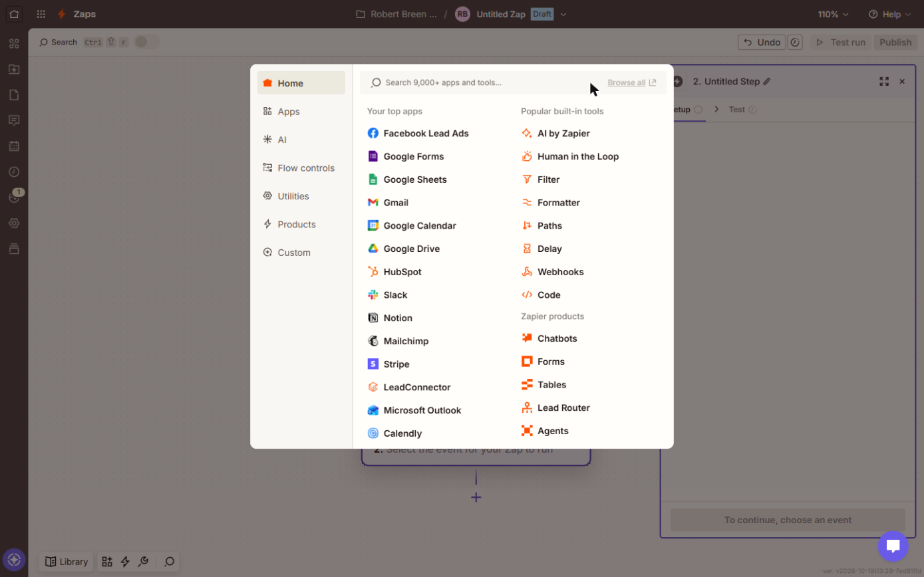Add a step with the plus icon
924x577 pixels.
476,497
